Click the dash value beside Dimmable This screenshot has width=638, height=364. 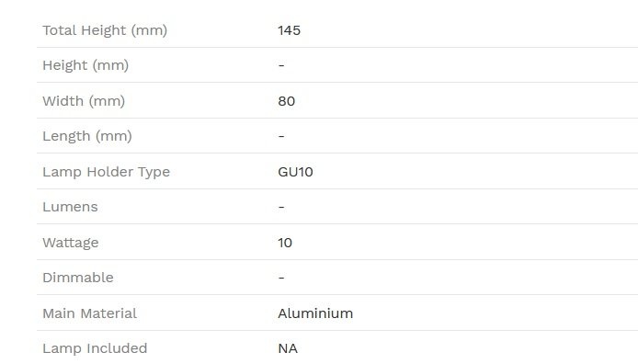pos(281,279)
